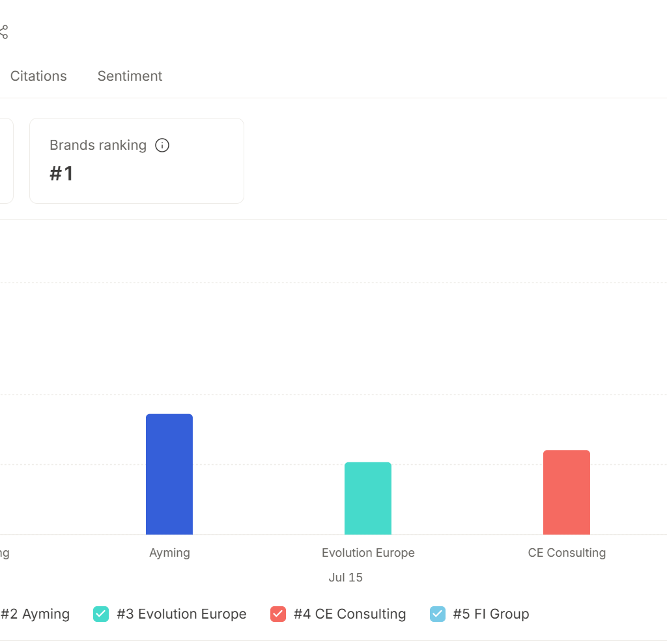Switch to the Citations tab
Image resolution: width=667 pixels, height=644 pixels.
(x=38, y=76)
